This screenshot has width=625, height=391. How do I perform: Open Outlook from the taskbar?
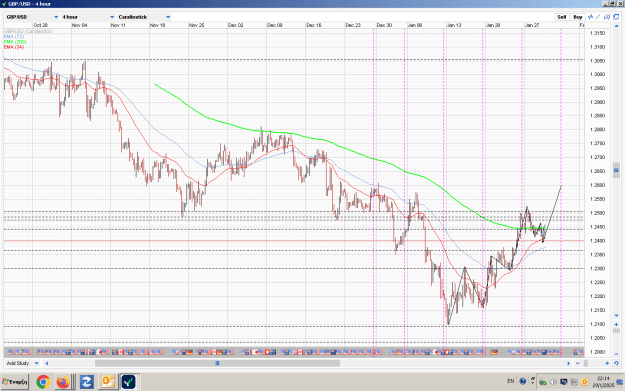tap(108, 382)
